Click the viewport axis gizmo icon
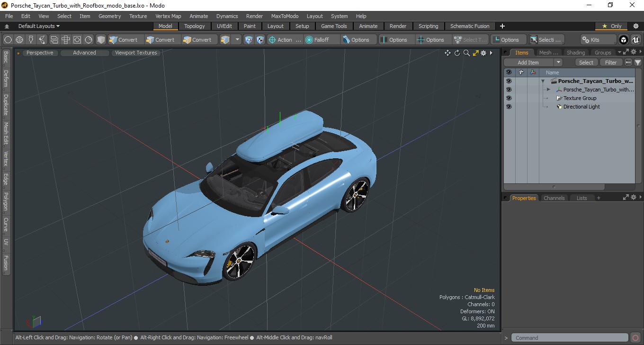 pyautogui.click(x=34, y=322)
